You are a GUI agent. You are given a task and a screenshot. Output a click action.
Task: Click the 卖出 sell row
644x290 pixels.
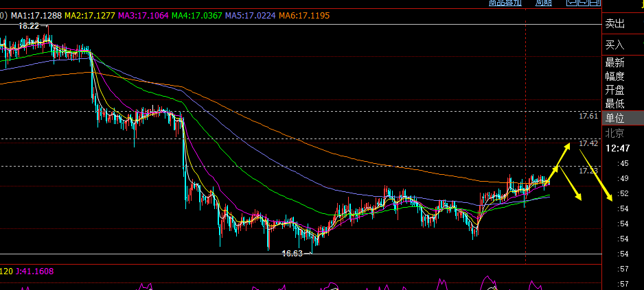point(623,24)
